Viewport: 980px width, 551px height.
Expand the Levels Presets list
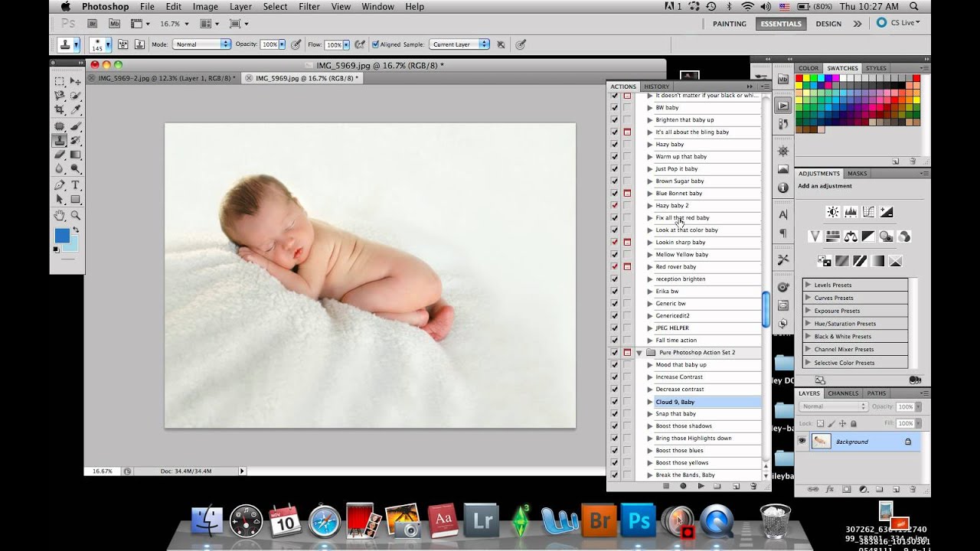[x=808, y=285]
